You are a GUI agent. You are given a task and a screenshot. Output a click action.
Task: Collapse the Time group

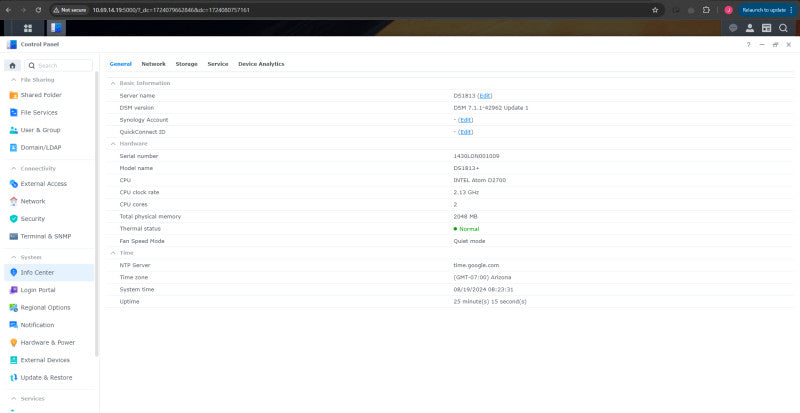coord(113,253)
